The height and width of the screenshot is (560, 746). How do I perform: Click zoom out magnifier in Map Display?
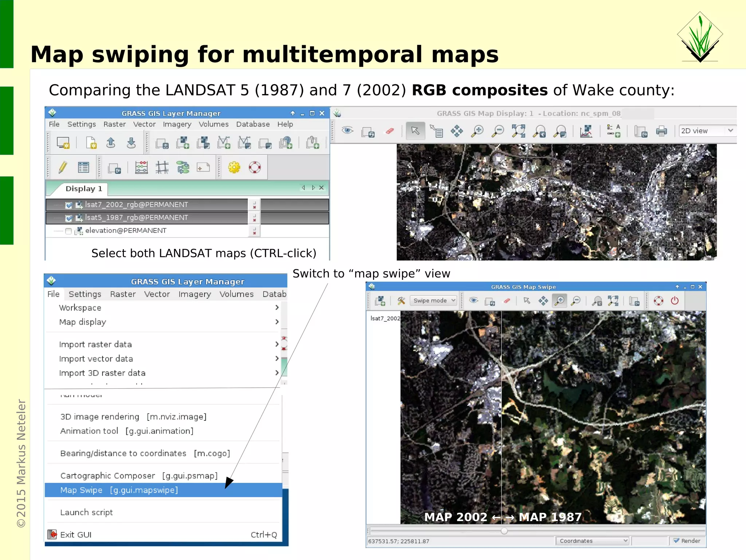(x=498, y=131)
